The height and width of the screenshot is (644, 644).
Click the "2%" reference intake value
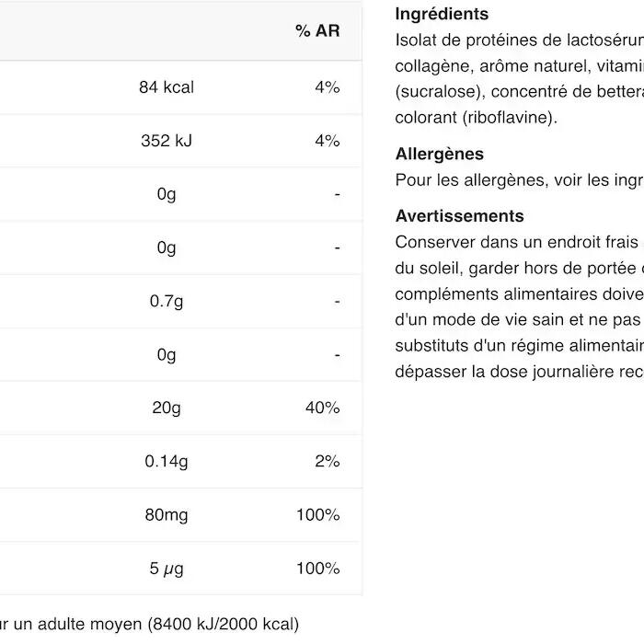tap(327, 461)
